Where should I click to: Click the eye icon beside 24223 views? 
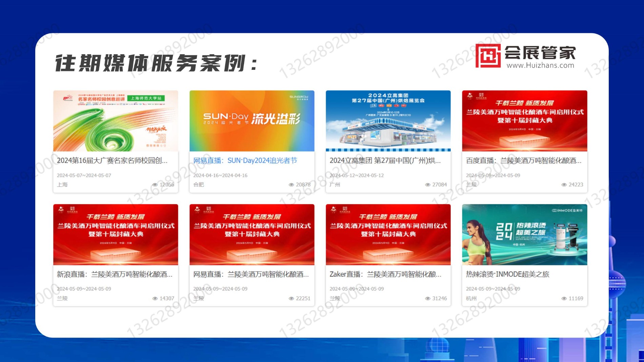click(x=564, y=185)
